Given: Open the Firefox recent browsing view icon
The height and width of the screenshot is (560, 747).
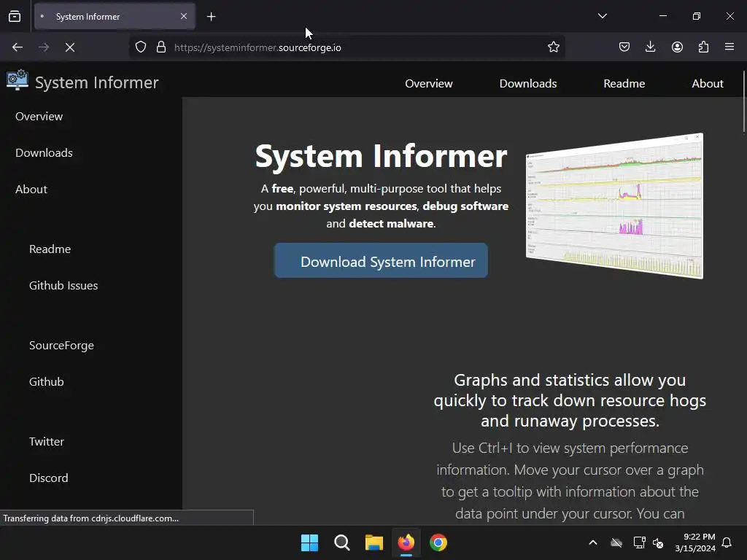Looking at the screenshot, I should coord(15,17).
